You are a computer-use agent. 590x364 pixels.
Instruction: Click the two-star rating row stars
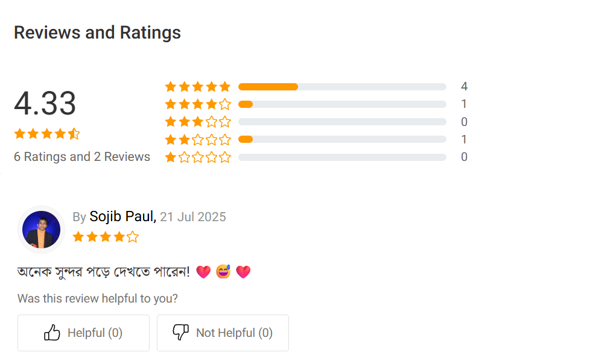point(198,140)
